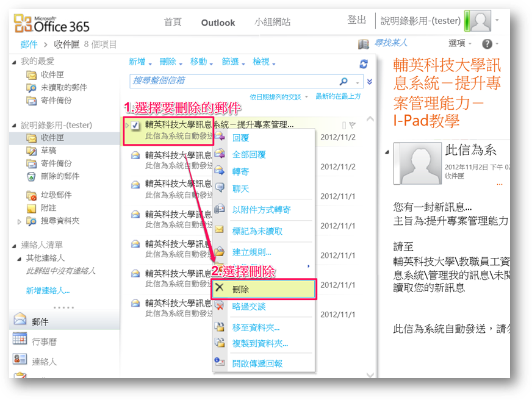
Task: Choose 以附件方式轉寄
Action: [x=262, y=210]
